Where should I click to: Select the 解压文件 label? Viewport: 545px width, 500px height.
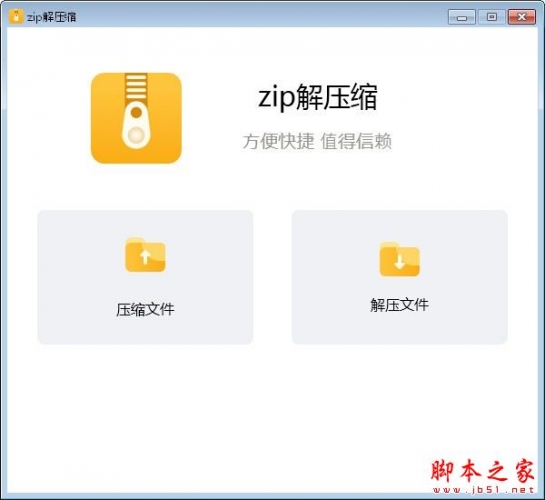tap(399, 305)
